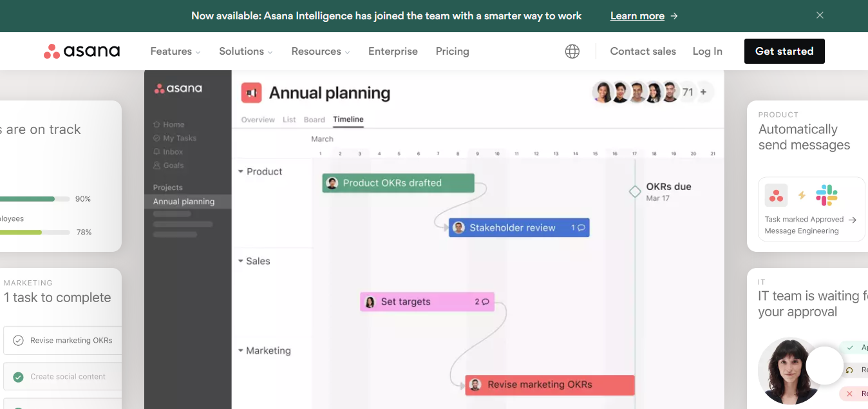Click the Asana icon tile in the automation card
This screenshot has height=409, width=868.
point(777,195)
